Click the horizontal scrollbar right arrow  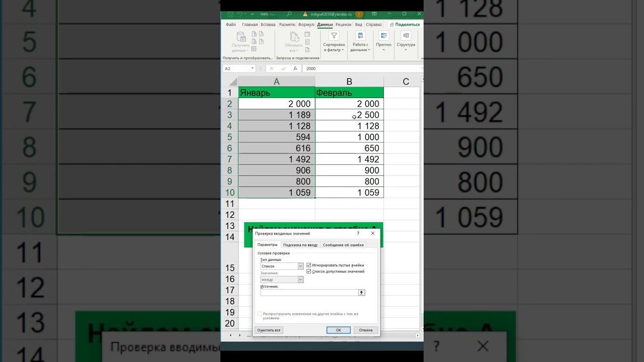click(x=417, y=335)
